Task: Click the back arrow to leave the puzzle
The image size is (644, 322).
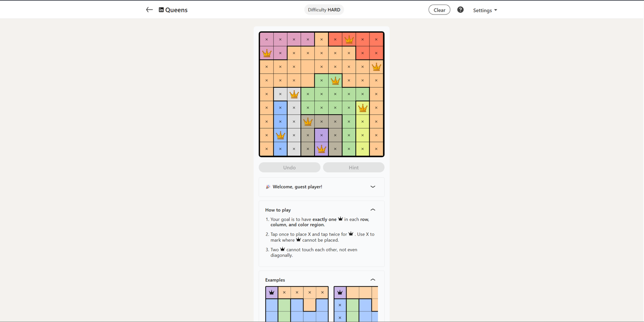Action: pyautogui.click(x=149, y=10)
